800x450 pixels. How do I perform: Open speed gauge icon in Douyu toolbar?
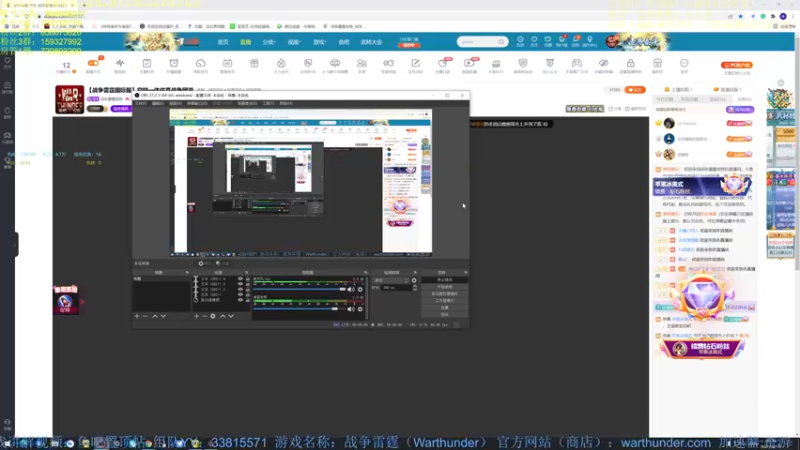point(201,64)
